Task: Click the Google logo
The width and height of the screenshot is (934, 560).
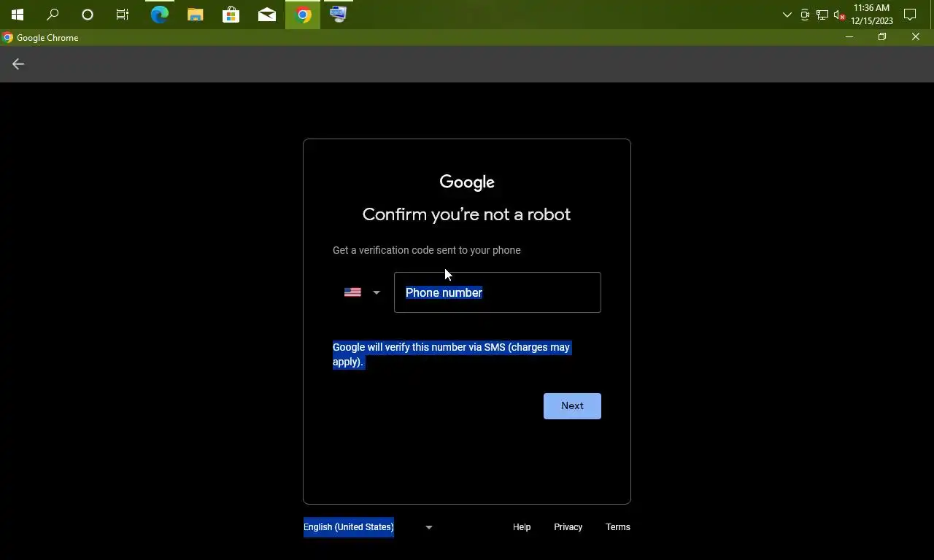Action: (x=467, y=182)
